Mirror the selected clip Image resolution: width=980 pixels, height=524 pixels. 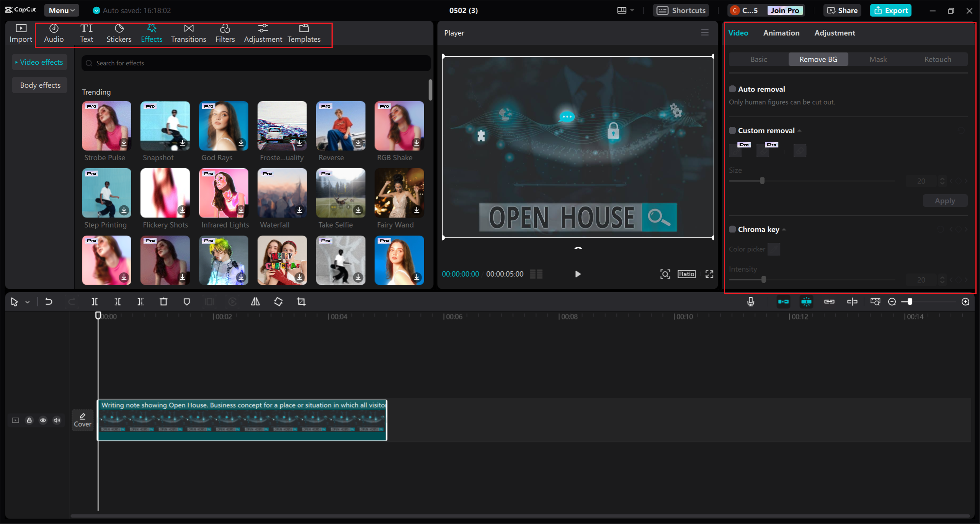tap(255, 301)
